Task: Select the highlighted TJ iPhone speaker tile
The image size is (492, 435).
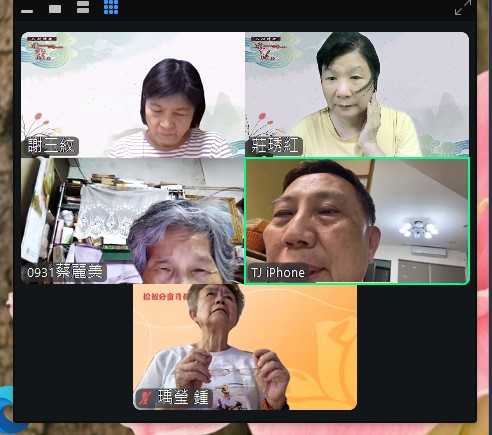Action: [357, 221]
